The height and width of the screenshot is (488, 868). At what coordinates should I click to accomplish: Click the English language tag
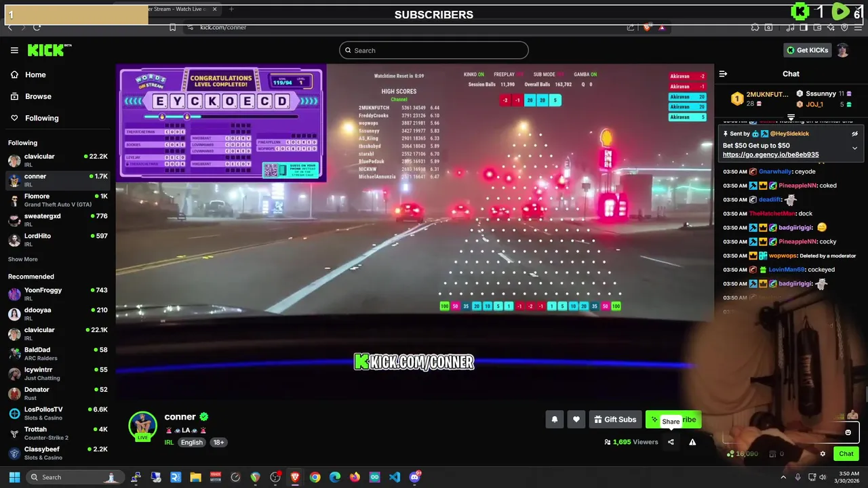(191, 443)
